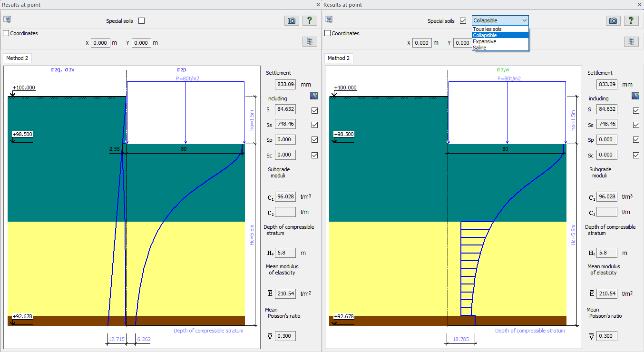Pick 'Tous les sols' option from list
644x352 pixels.
[x=487, y=29]
